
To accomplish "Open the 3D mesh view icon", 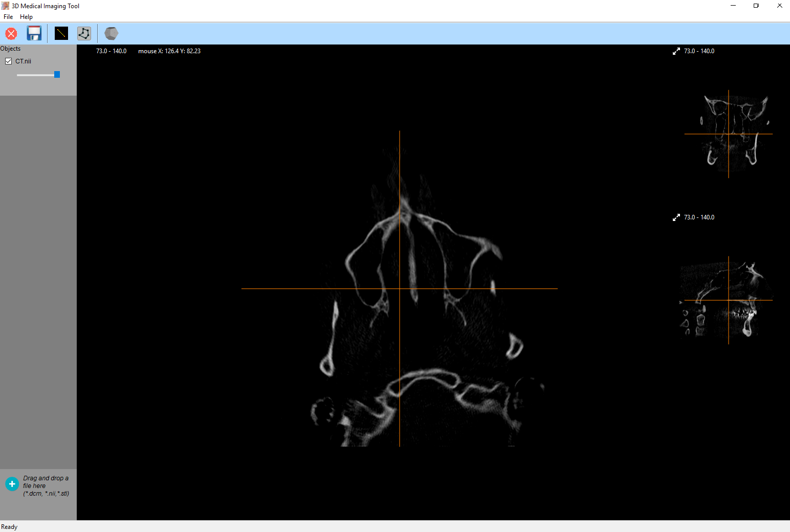I will [x=111, y=34].
